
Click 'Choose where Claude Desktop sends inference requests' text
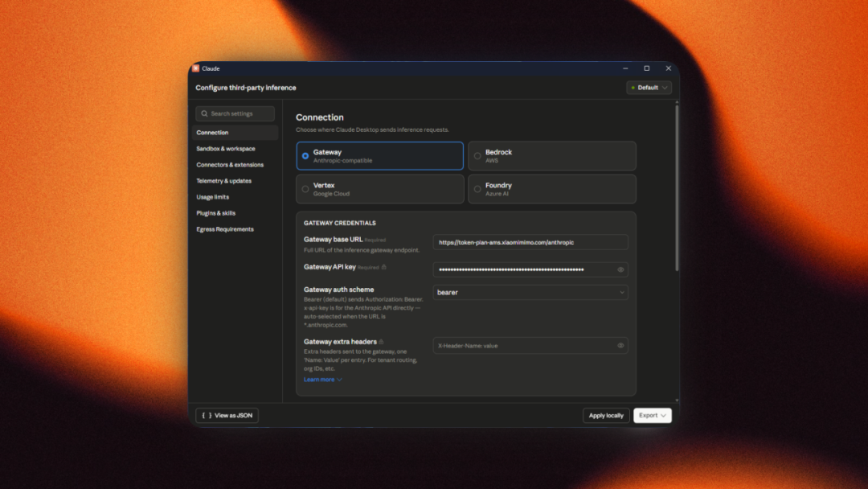tap(373, 129)
